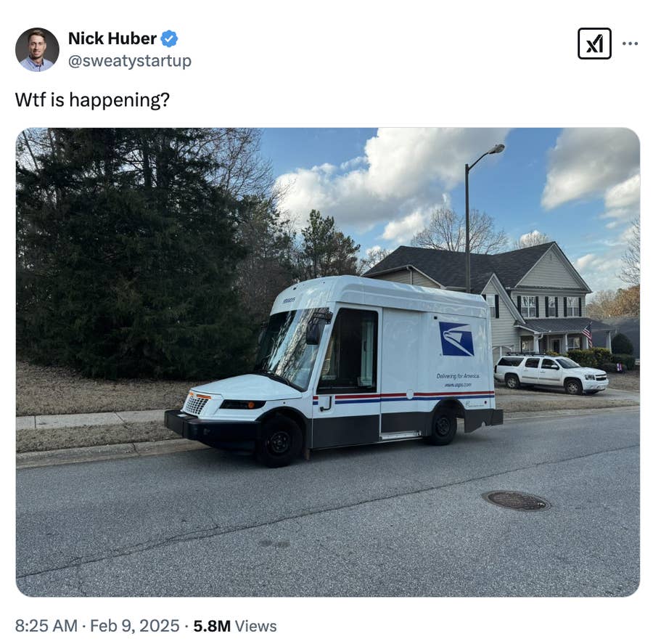
Task: Click the Nick Huber display name
Action: [112, 38]
